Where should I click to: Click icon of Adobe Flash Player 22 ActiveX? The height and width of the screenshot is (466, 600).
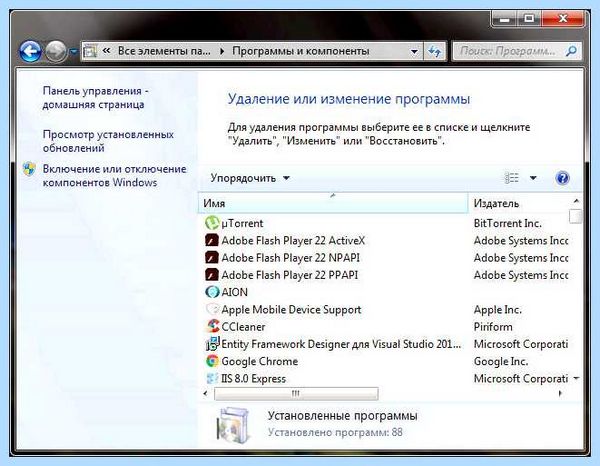[x=212, y=241]
